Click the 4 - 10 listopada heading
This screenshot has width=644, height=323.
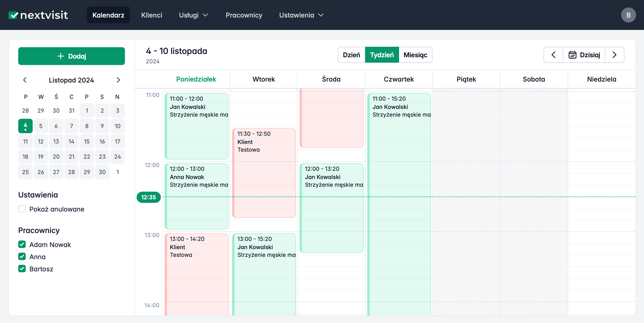tap(177, 51)
